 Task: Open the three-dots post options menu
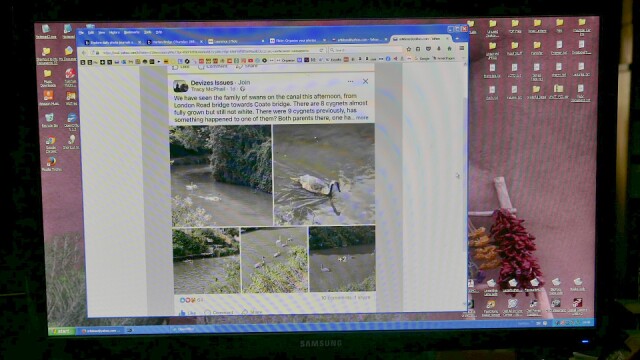tap(350, 82)
